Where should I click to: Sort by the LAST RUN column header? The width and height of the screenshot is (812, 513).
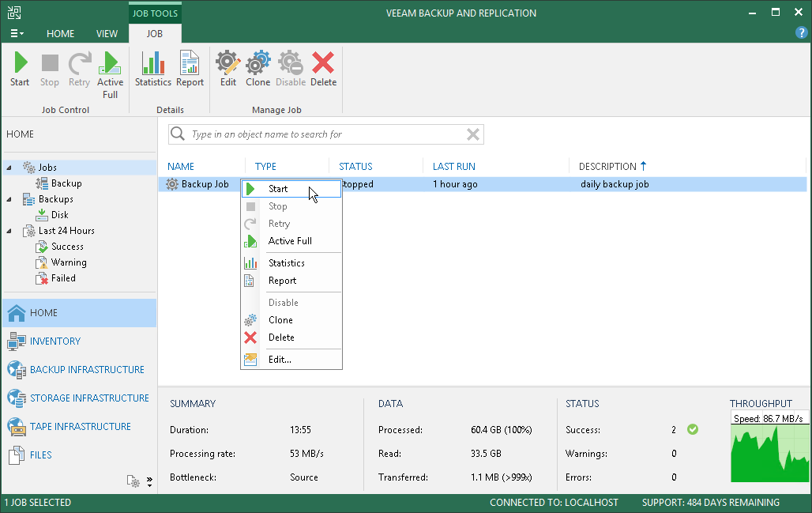pyautogui.click(x=453, y=166)
